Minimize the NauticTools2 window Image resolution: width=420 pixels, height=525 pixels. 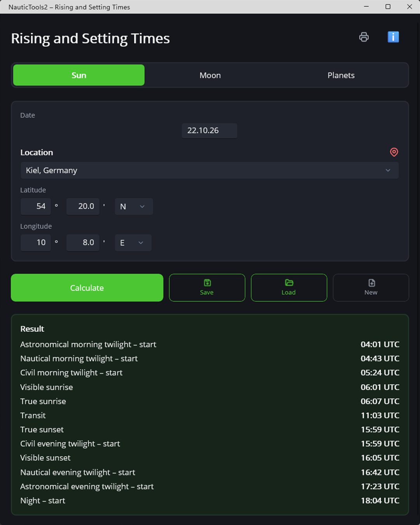pyautogui.click(x=366, y=7)
